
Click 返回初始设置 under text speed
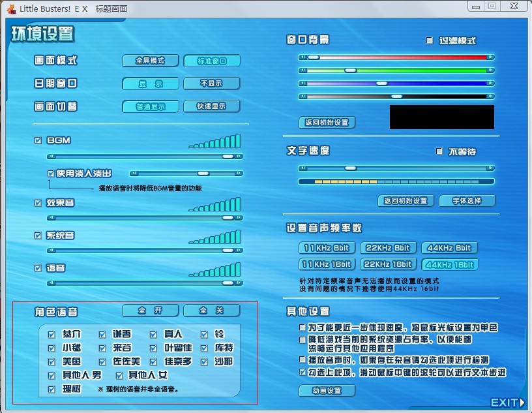click(x=406, y=201)
